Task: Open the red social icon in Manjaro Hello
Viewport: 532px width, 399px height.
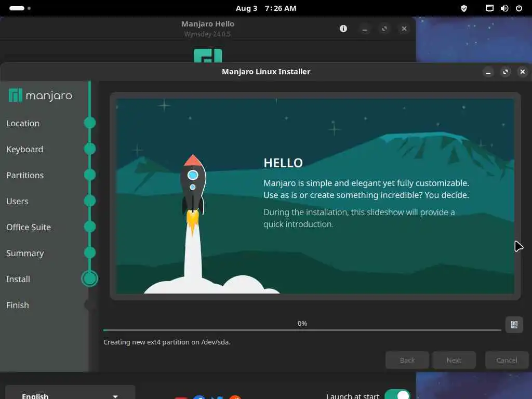Action: click(x=181, y=397)
